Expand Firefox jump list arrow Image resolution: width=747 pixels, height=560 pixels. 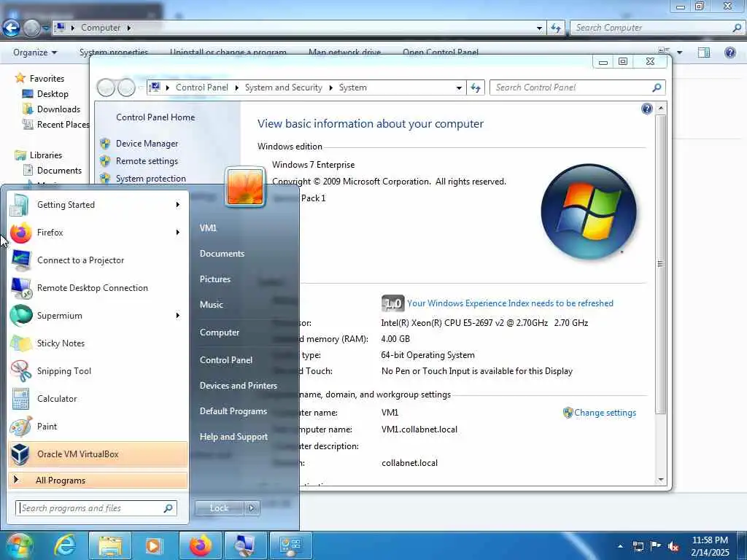(x=178, y=233)
